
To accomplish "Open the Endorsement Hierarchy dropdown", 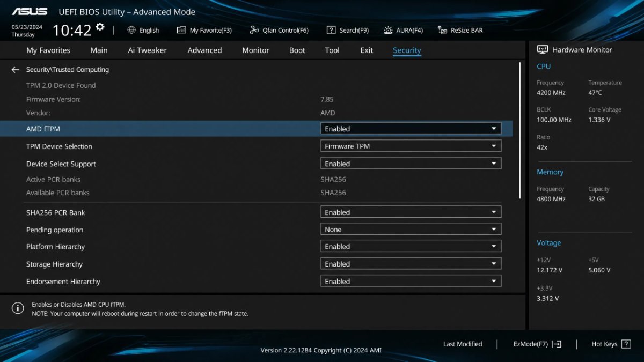I will [411, 281].
